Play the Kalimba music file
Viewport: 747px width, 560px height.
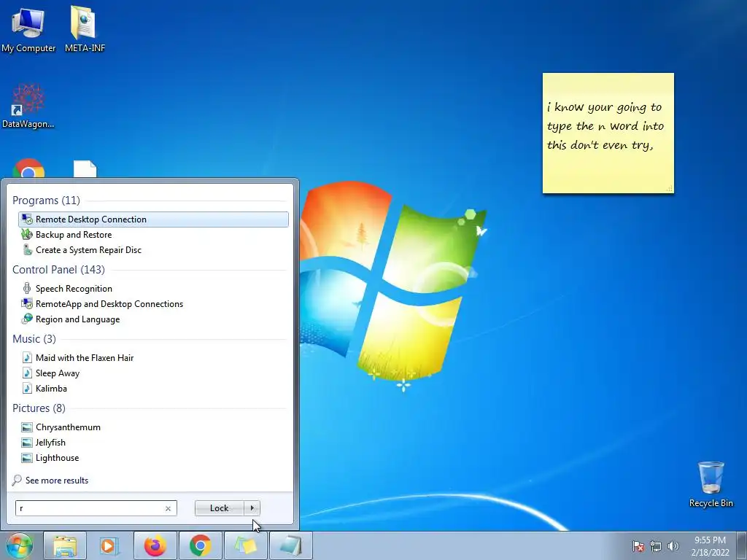51,389
